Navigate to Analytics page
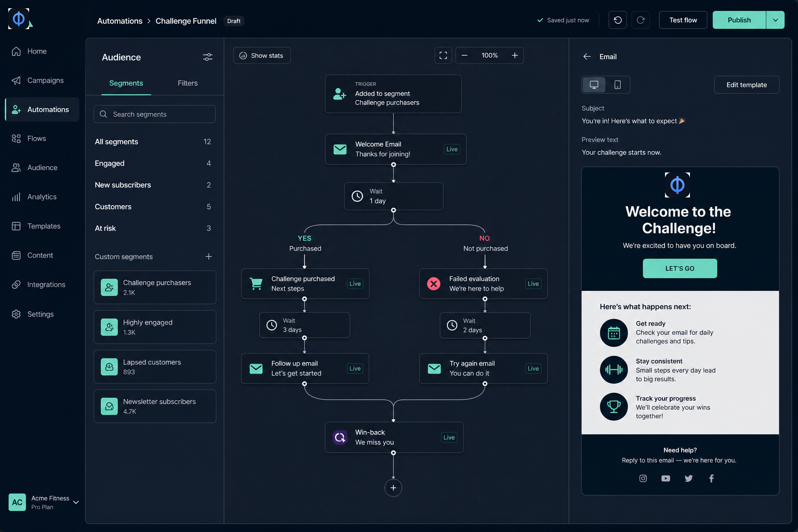The image size is (798, 532). [x=42, y=197]
